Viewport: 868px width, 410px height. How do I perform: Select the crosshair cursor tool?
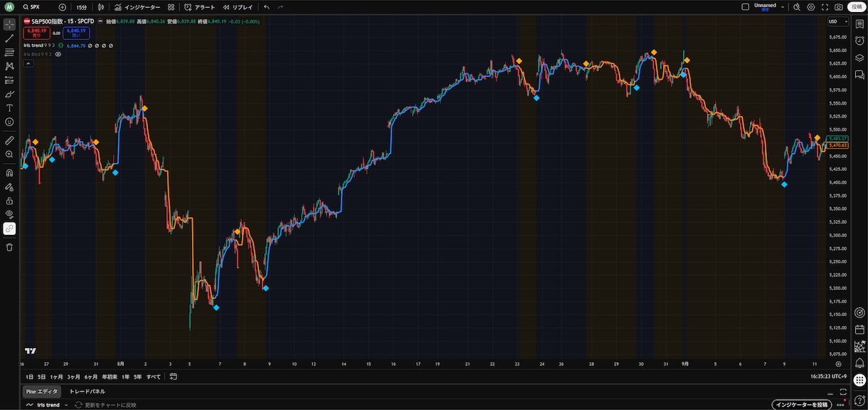9,25
